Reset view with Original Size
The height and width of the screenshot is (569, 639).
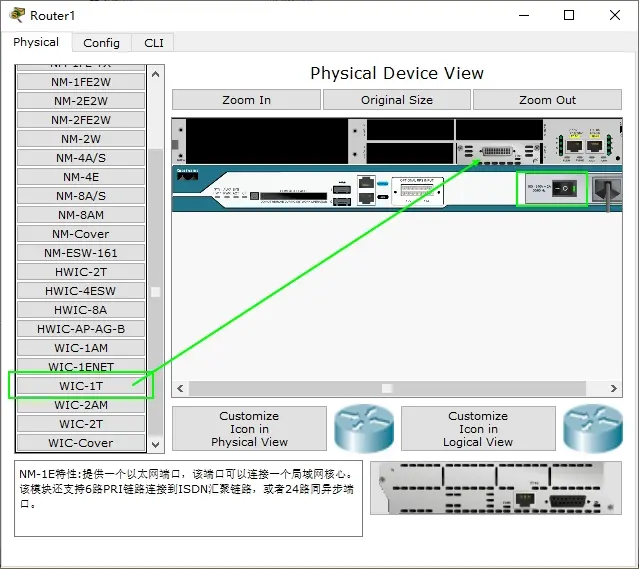397,100
